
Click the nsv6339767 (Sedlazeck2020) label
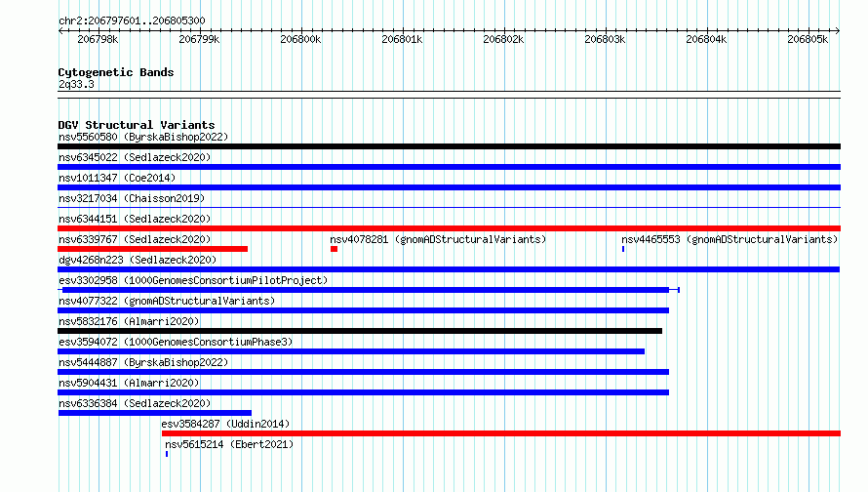(x=135, y=239)
